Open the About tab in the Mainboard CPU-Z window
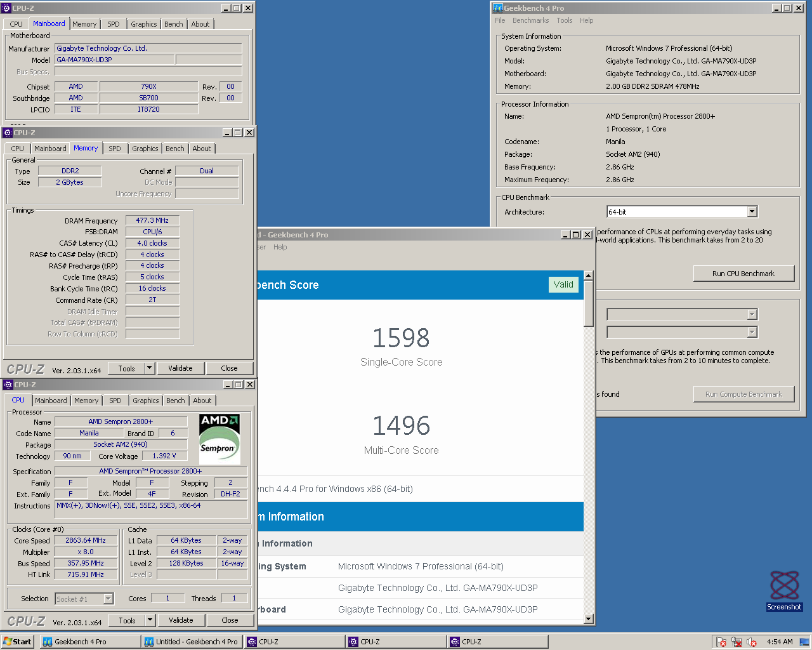This screenshot has width=812, height=650. [x=200, y=24]
